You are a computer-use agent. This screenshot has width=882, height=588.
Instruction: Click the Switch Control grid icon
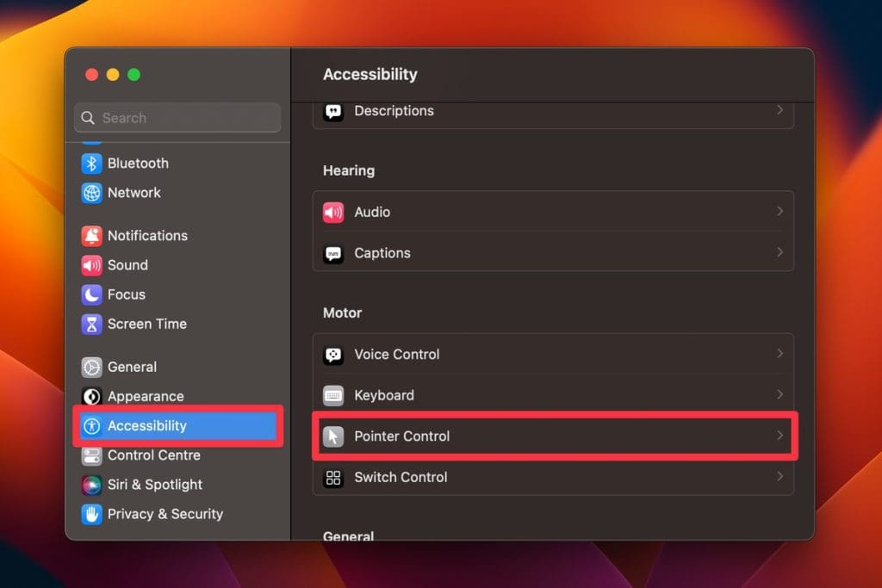pyautogui.click(x=333, y=478)
